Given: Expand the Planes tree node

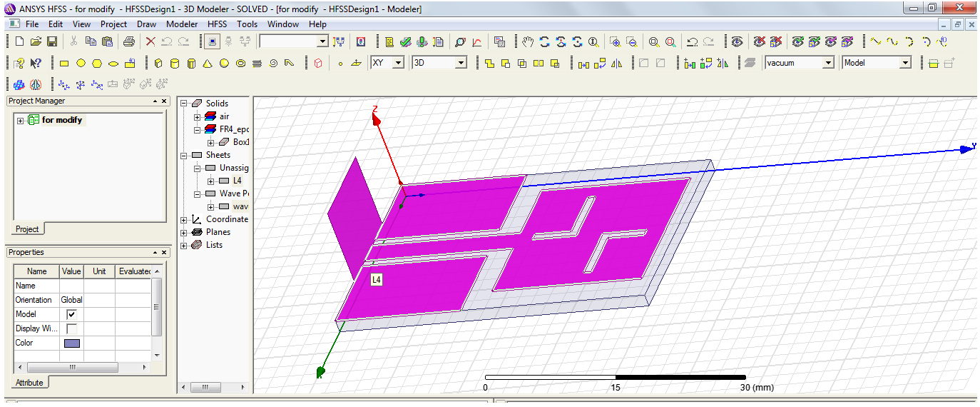Looking at the screenshot, I should [x=184, y=232].
